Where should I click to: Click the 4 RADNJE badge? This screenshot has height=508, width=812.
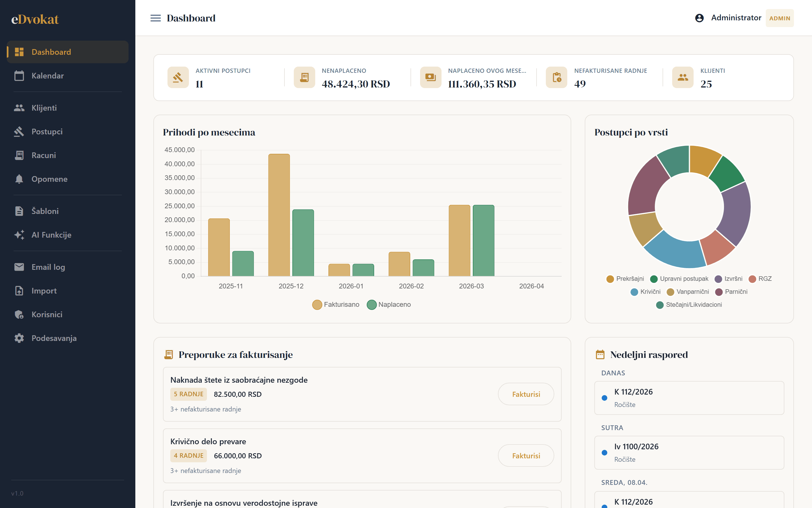pos(189,456)
